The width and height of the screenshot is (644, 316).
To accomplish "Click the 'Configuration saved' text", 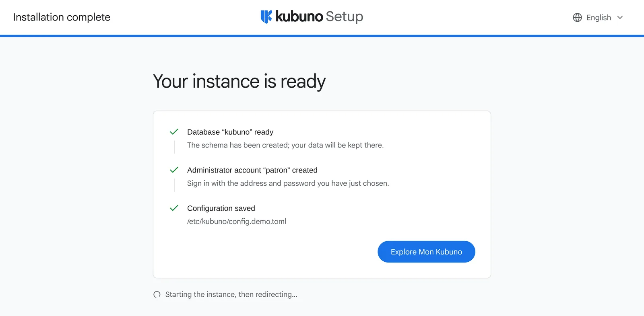I will (x=221, y=208).
